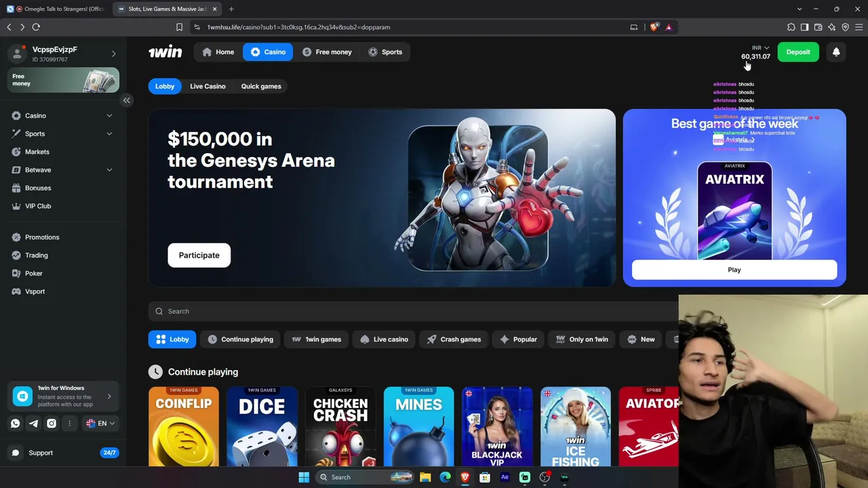868x488 pixels.
Task: Expand the Casino sidebar section
Action: coord(109,116)
